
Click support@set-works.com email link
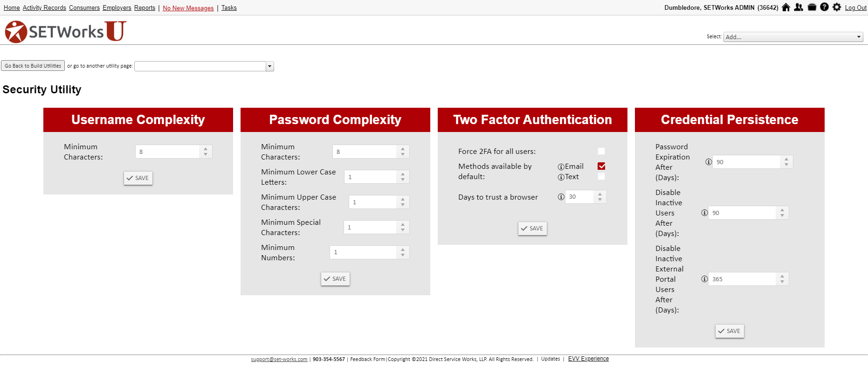(279, 359)
